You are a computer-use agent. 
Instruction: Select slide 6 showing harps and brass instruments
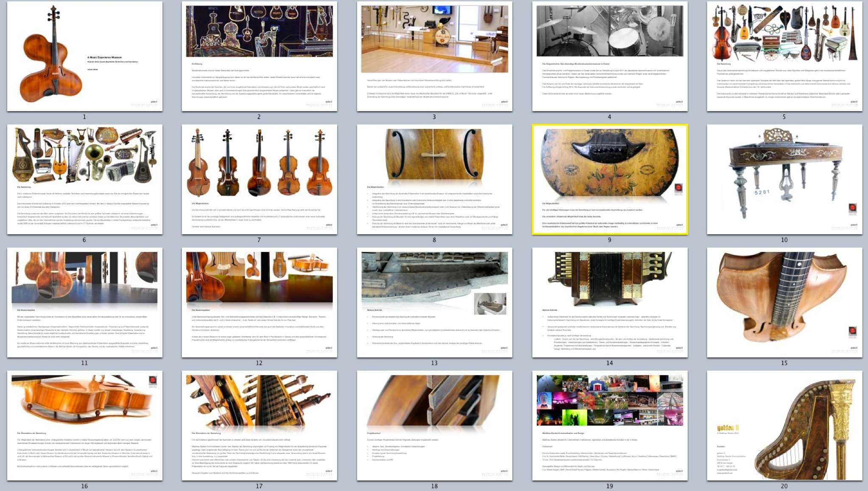(x=84, y=179)
